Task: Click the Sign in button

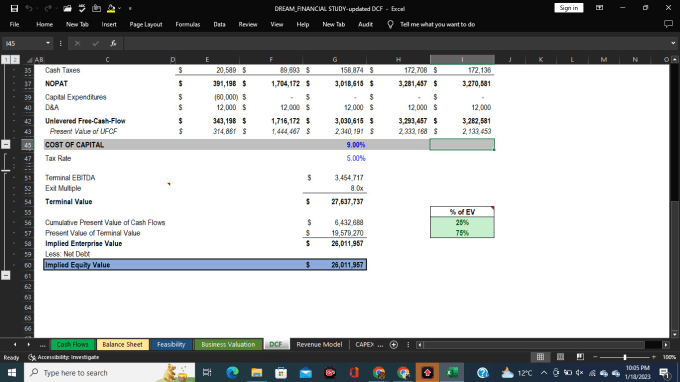Action: [x=569, y=8]
